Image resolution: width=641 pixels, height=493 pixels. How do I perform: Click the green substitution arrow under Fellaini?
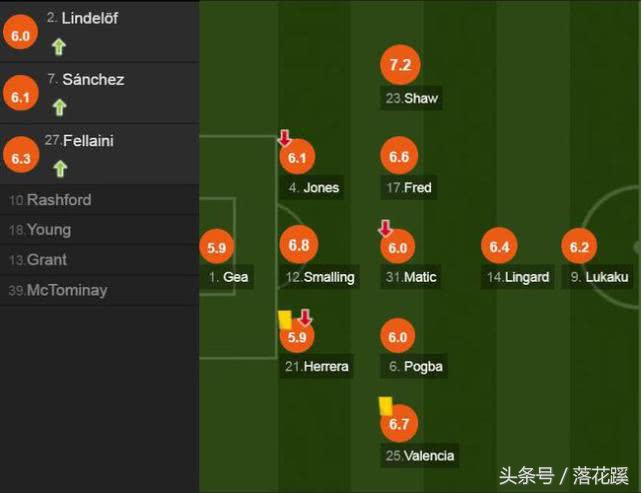tap(58, 168)
